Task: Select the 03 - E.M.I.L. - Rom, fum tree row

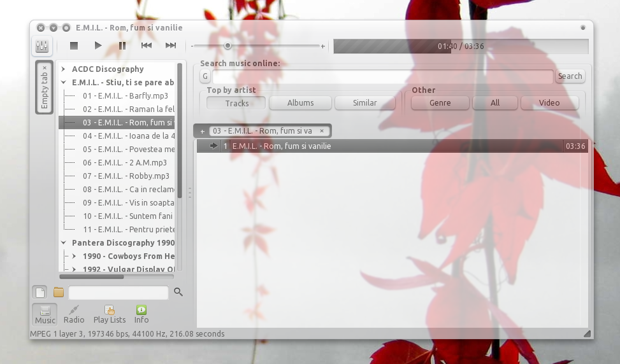Action: coord(117,123)
